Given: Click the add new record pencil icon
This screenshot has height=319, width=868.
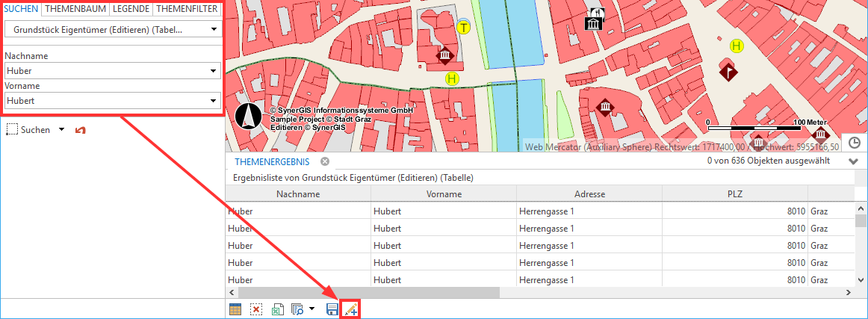Looking at the screenshot, I should pyautogui.click(x=350, y=309).
